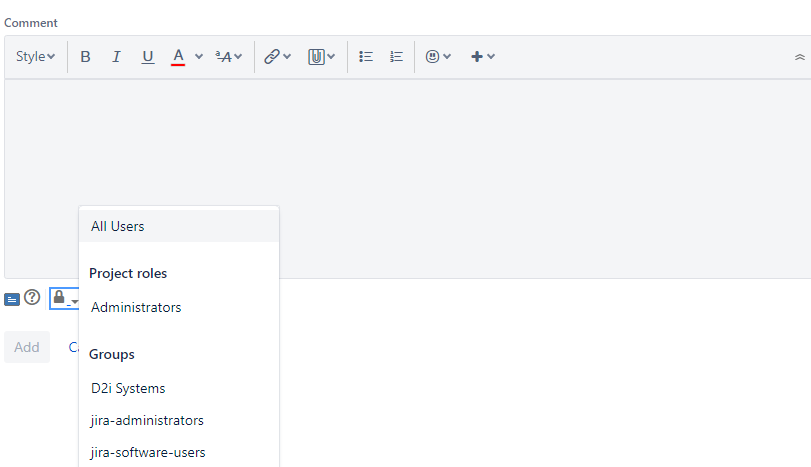The height and width of the screenshot is (467, 811).
Task: Select All Users visibility option
Action: click(x=179, y=226)
